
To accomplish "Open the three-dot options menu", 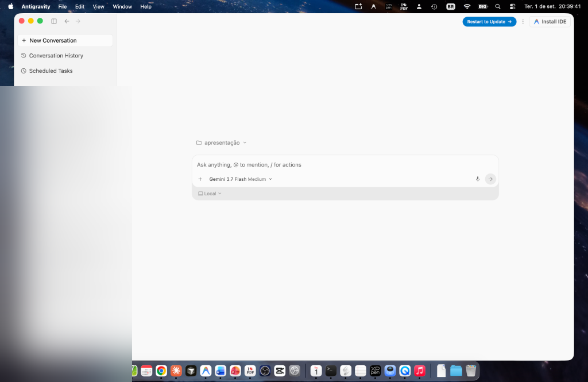I will (523, 22).
